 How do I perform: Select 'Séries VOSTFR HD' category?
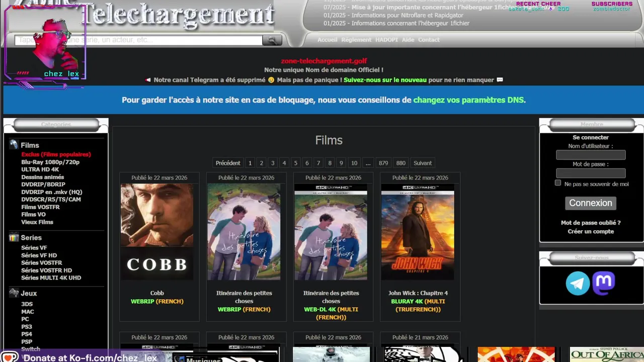tap(46, 270)
